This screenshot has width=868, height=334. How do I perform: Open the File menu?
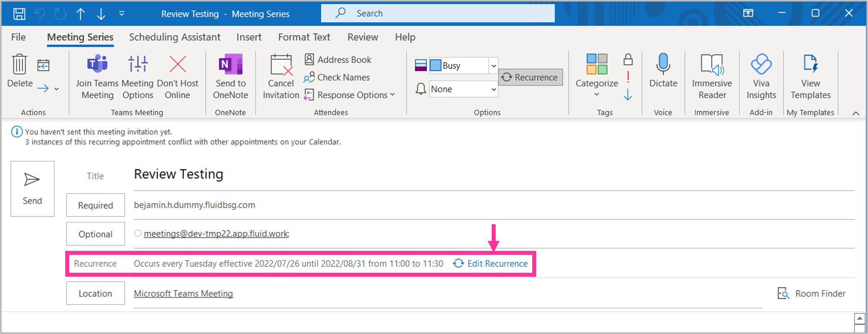(18, 37)
